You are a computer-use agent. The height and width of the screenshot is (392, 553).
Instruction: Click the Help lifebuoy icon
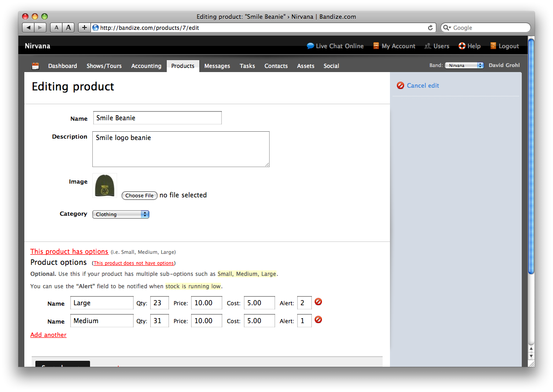462,46
